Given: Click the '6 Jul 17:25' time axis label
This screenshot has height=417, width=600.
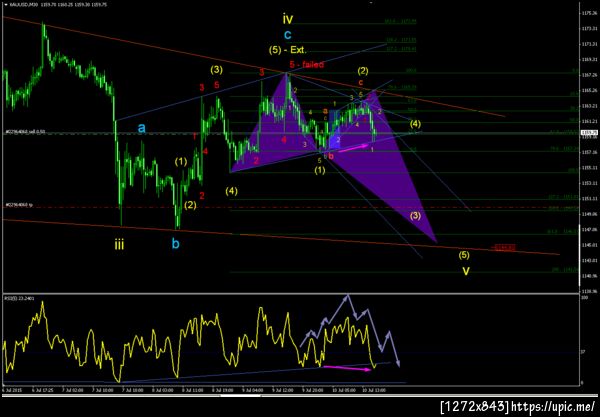Looking at the screenshot, I should (x=43, y=391).
